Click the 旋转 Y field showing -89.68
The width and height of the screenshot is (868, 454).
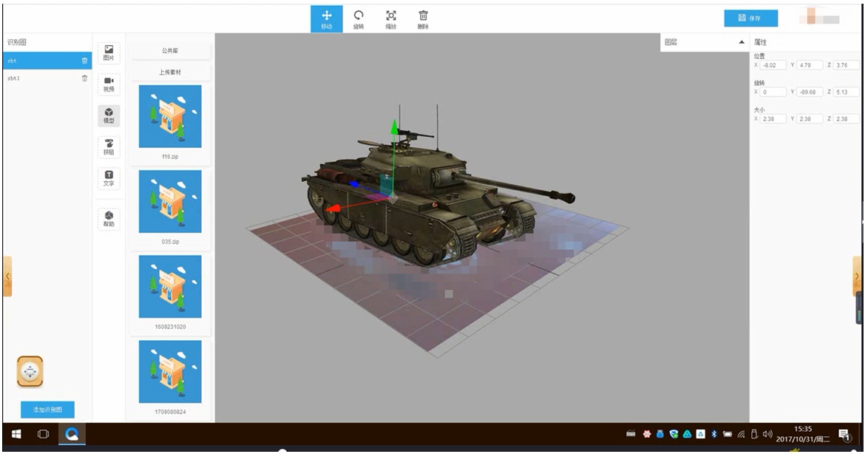coord(810,92)
